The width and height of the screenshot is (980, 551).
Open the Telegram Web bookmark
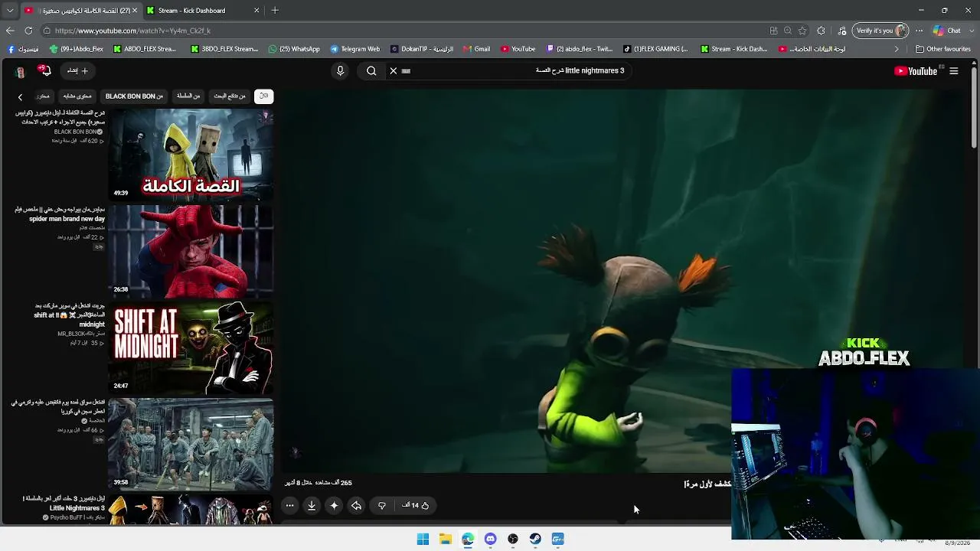point(354,49)
